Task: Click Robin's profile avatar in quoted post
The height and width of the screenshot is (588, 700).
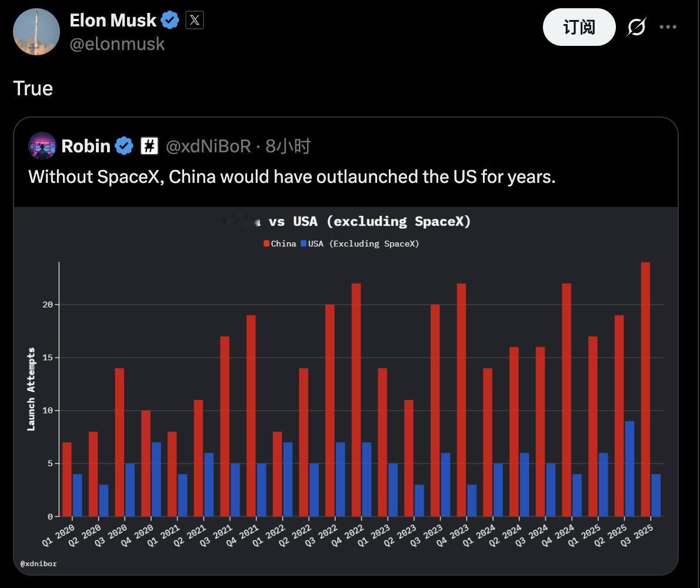Action: [42, 146]
